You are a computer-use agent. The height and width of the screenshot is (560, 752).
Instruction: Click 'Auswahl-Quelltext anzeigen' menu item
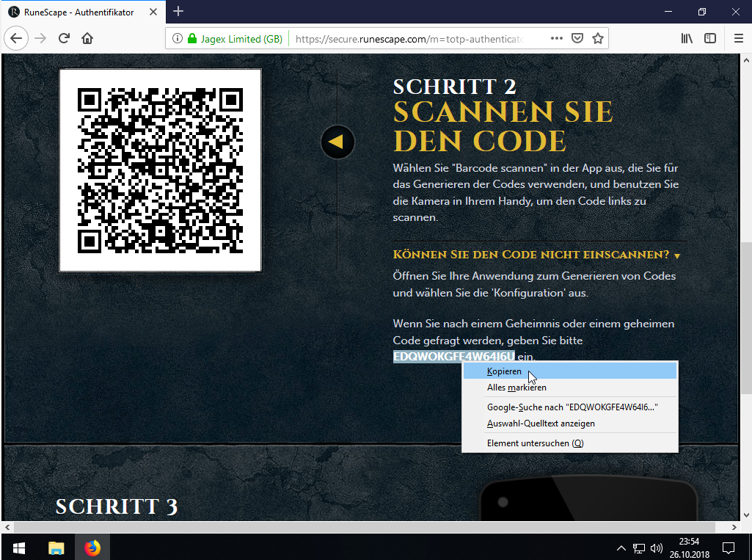coord(541,423)
